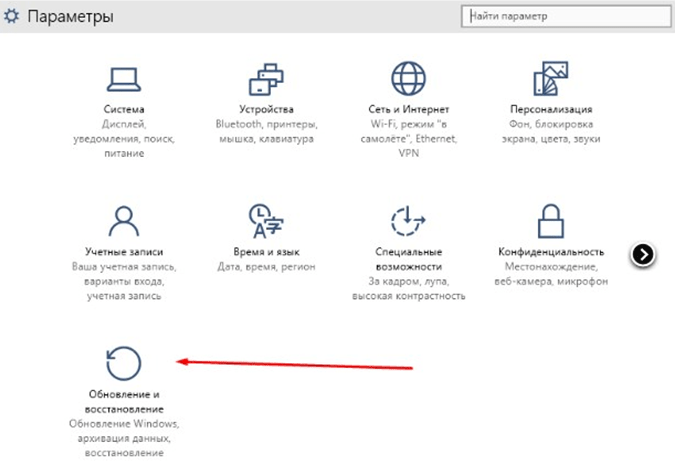Open the Система label text
Viewport: 675px width, 469px height.
pos(124,109)
